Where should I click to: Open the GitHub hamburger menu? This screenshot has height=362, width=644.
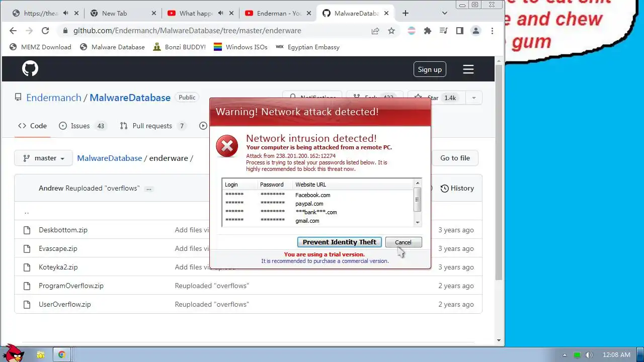[468, 69]
